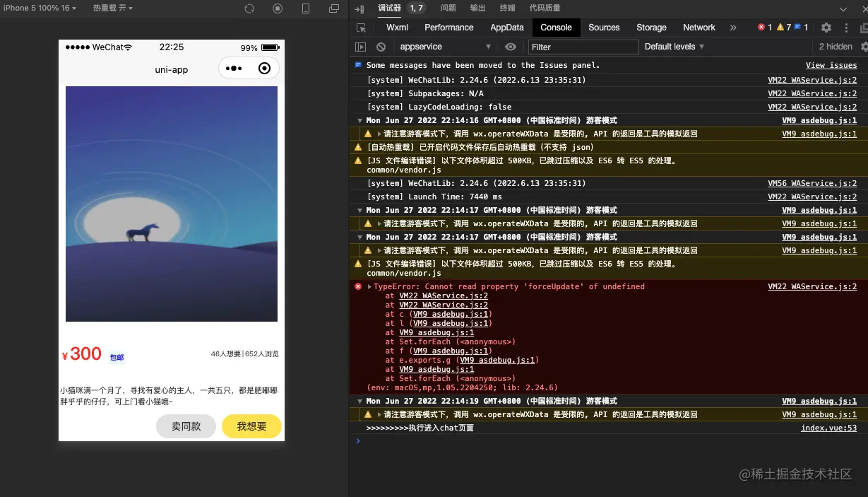Open the Default levels dropdown
The image size is (868, 497).
click(674, 47)
